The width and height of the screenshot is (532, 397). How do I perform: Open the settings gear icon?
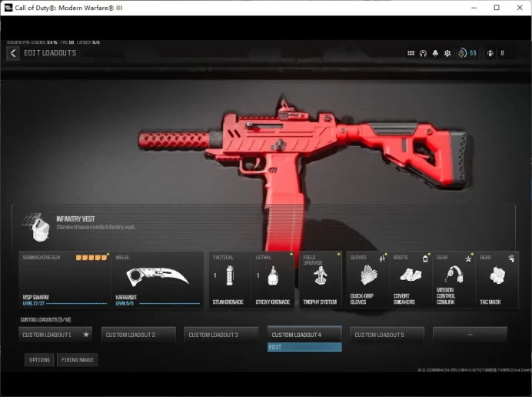447,53
